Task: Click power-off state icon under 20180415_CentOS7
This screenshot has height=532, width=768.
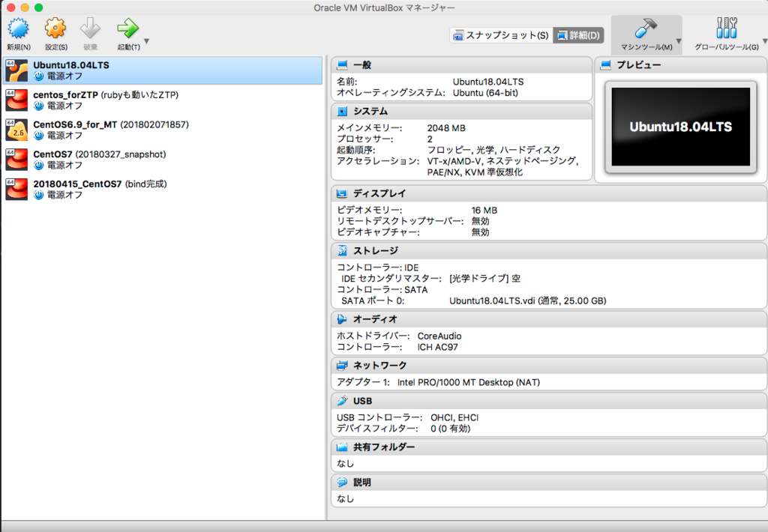Action: [x=39, y=195]
